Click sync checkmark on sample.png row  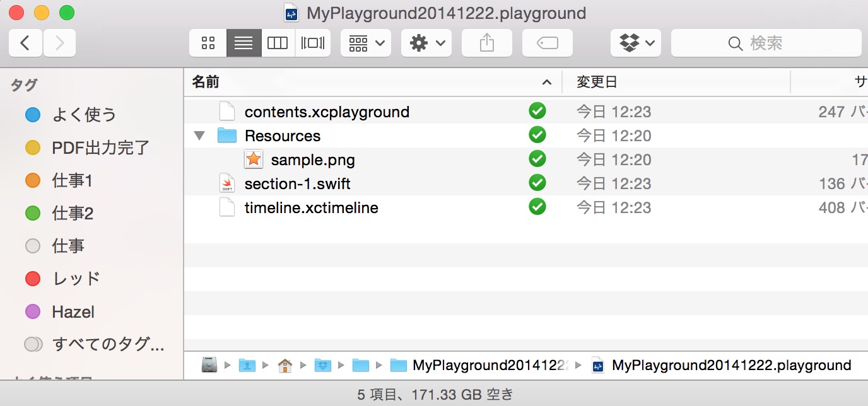[x=537, y=159]
